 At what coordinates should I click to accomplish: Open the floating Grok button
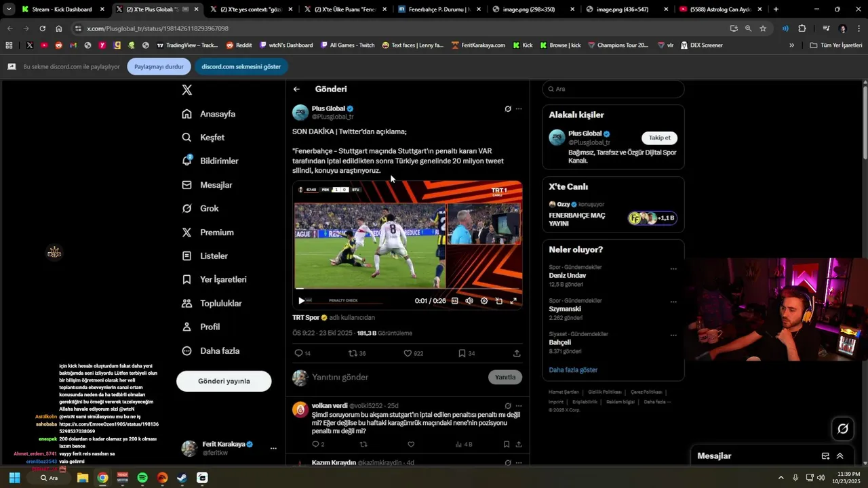point(843,428)
